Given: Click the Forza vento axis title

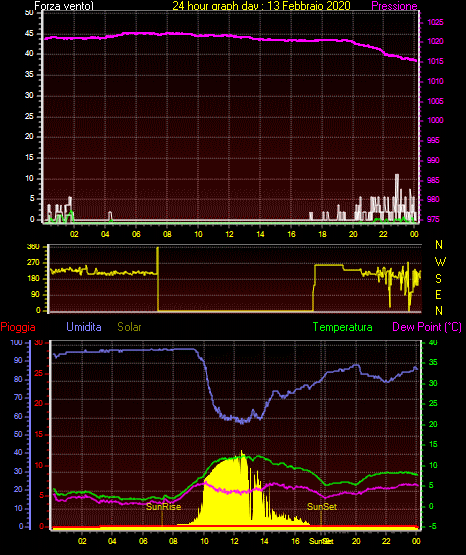Looking at the screenshot, I should (x=64, y=6).
